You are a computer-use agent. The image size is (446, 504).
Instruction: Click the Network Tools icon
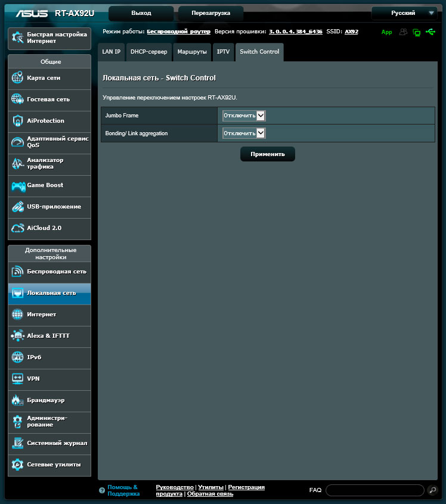coord(17,465)
